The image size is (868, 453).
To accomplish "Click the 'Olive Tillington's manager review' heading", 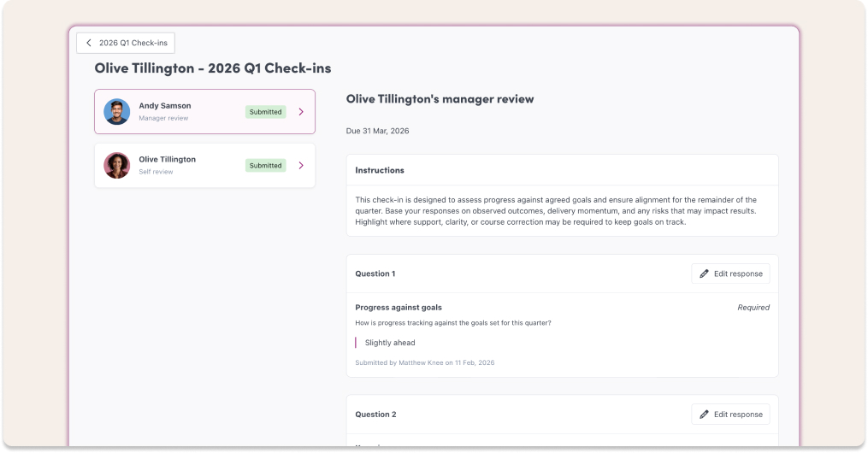I will 440,99.
